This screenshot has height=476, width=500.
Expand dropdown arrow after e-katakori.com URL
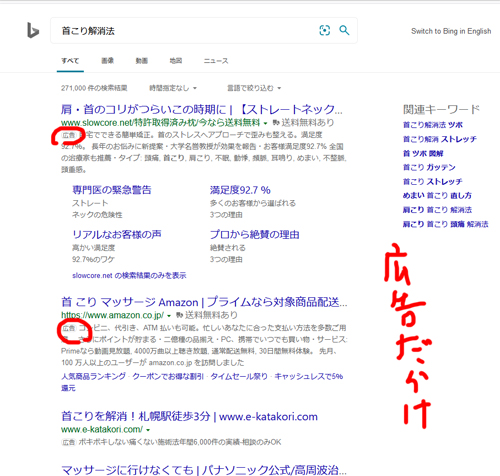tap(148, 430)
